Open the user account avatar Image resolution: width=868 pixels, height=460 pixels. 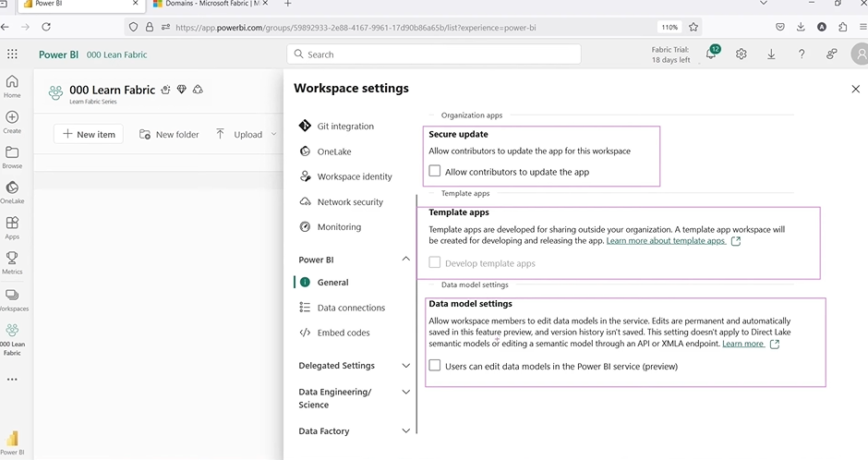pos(861,54)
